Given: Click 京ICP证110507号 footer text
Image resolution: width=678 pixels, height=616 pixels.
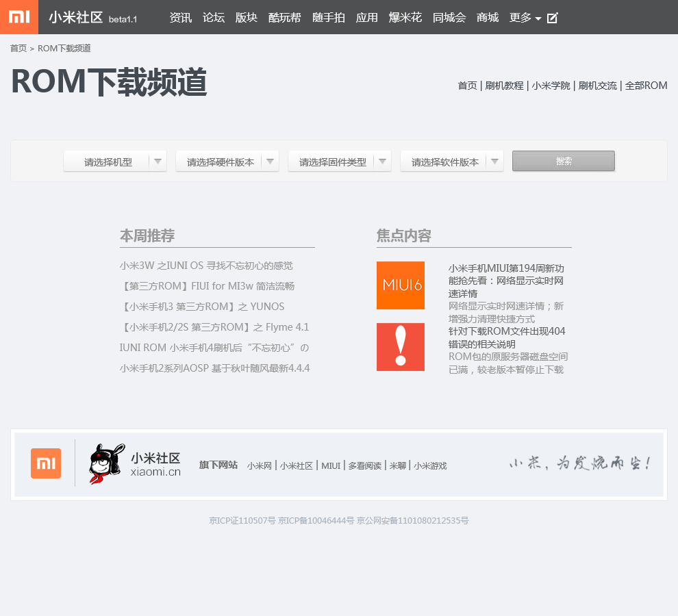Looking at the screenshot, I should click(x=242, y=520).
